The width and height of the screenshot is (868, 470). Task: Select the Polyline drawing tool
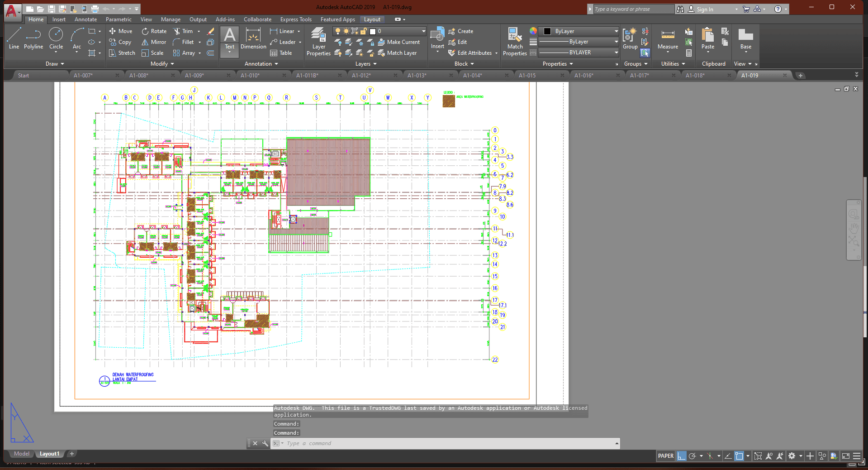pos(33,38)
